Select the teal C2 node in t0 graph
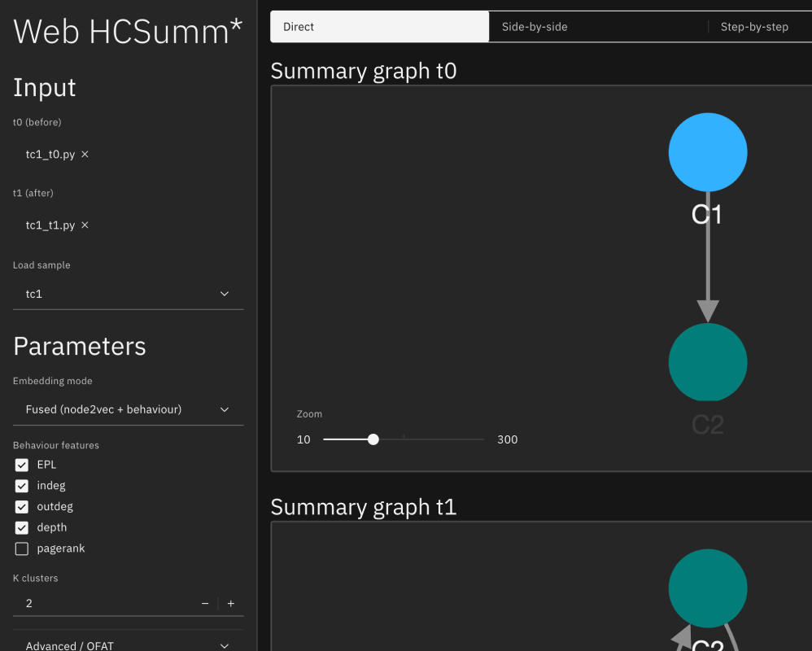Image resolution: width=812 pixels, height=651 pixels. coord(708,362)
